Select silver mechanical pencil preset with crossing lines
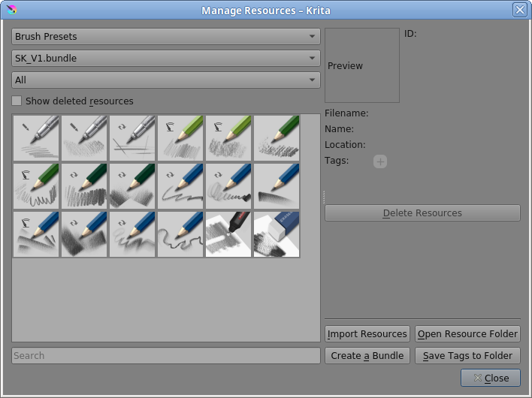The height and width of the screenshot is (398, 532). coord(132,138)
